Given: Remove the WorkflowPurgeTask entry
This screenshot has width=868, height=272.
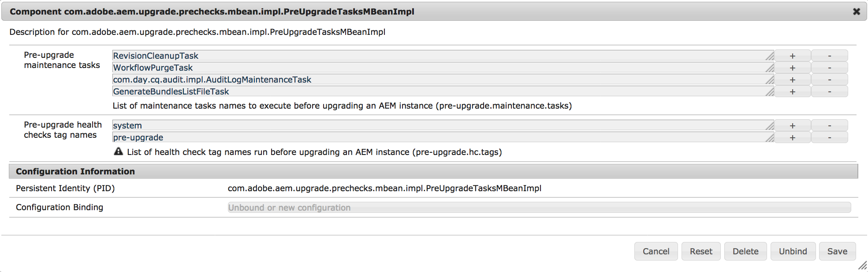Looking at the screenshot, I should pos(829,68).
